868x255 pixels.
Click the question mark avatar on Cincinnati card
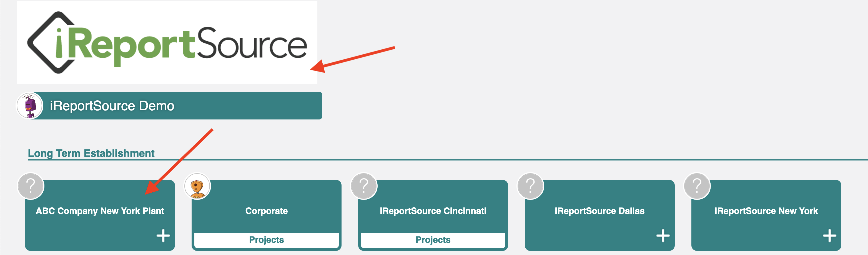[364, 186]
